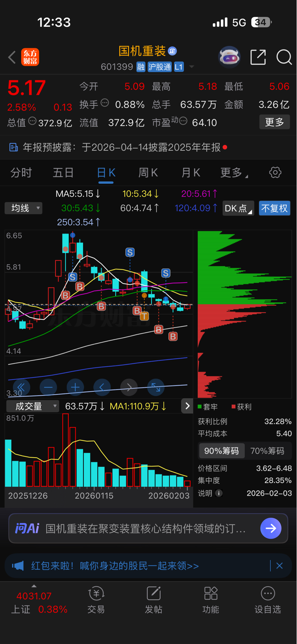This screenshot has width=297, height=644.
Task: Move chart right with chevron button
Action: [x=129, y=387]
